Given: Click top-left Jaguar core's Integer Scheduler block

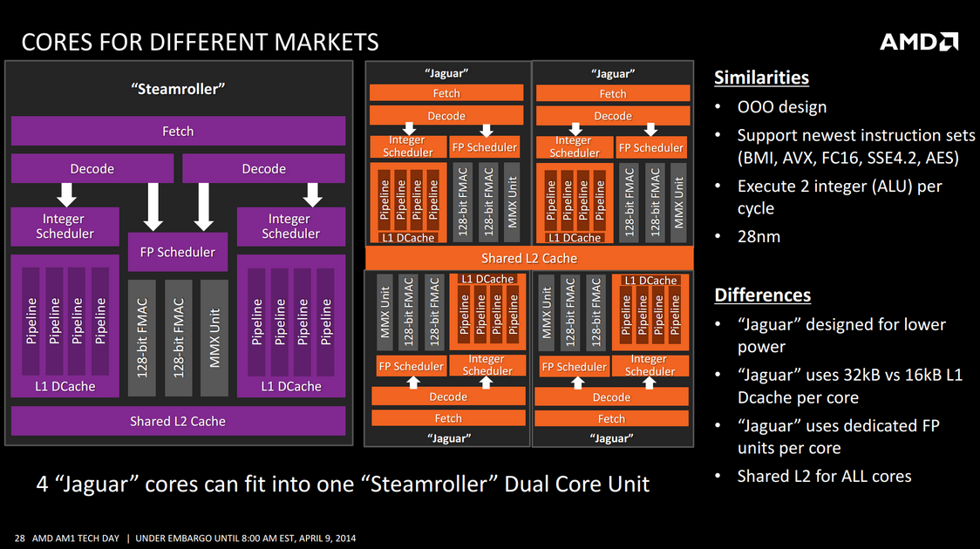Looking at the screenshot, I should pyautogui.click(x=407, y=146).
